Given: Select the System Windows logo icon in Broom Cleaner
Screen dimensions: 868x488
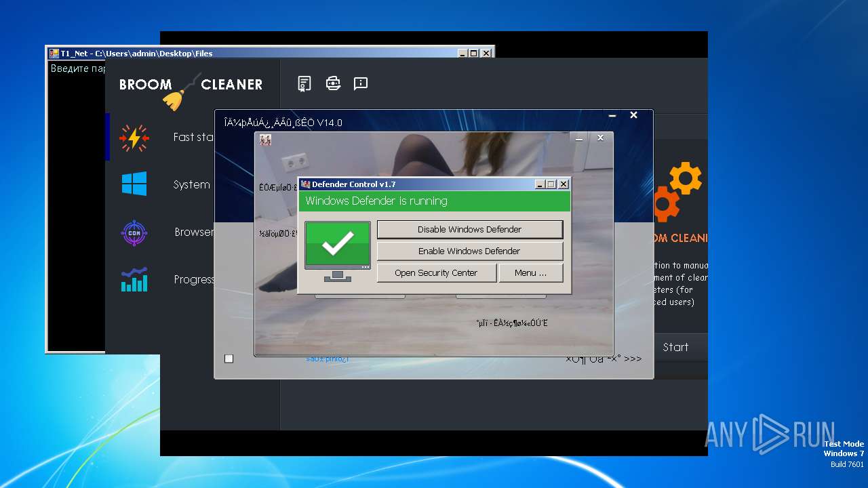Looking at the screenshot, I should click(134, 184).
